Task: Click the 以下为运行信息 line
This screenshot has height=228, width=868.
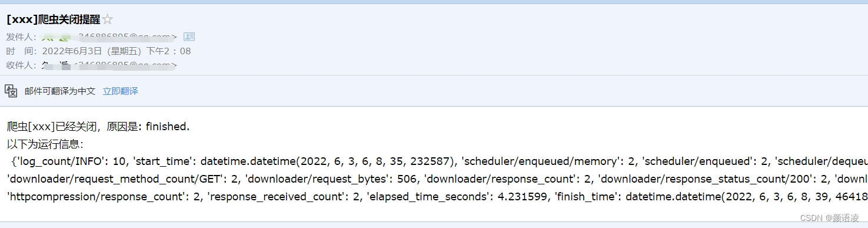Action: point(45,143)
